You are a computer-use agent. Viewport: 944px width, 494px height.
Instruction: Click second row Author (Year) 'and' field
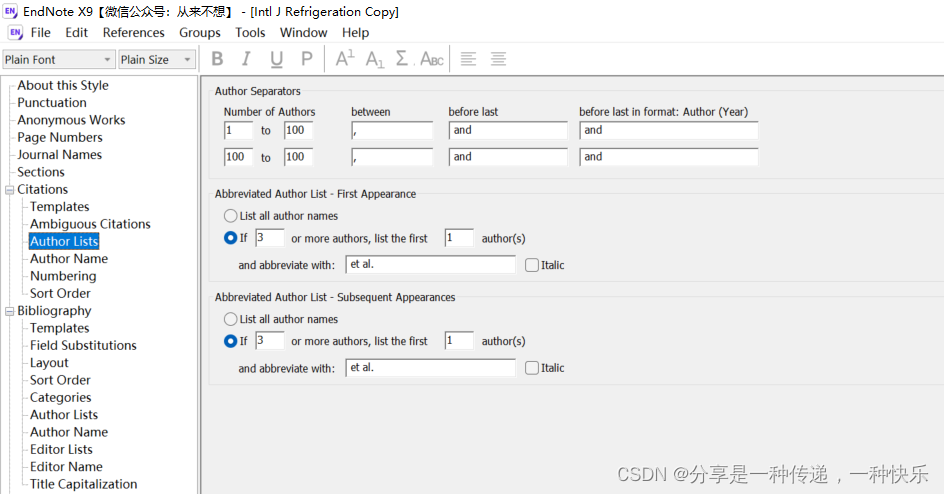pyautogui.click(x=668, y=157)
